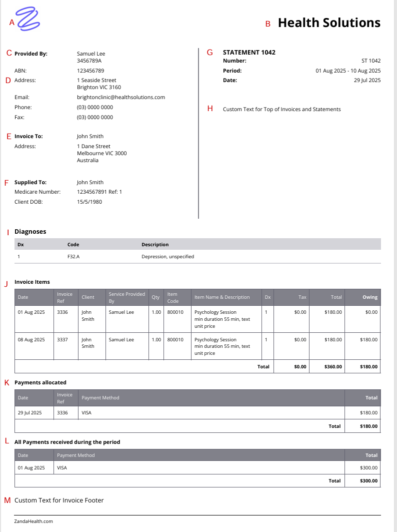Click the Item Name & Description column header
This screenshot has width=397, height=532.
click(x=221, y=297)
